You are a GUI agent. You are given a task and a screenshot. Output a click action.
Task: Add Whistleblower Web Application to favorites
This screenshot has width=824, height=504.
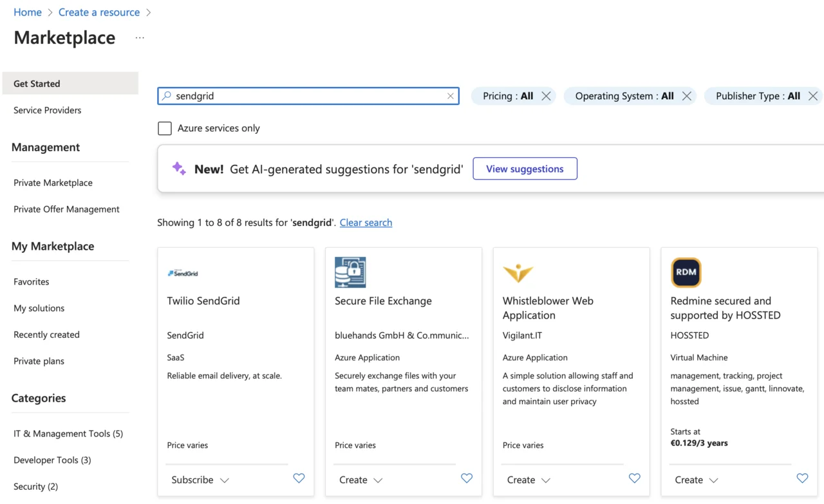634,478
